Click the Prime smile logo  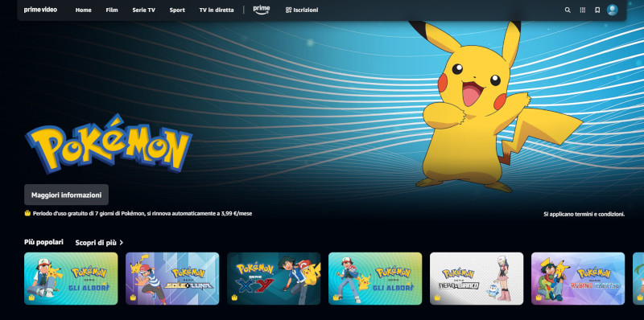pos(261,10)
